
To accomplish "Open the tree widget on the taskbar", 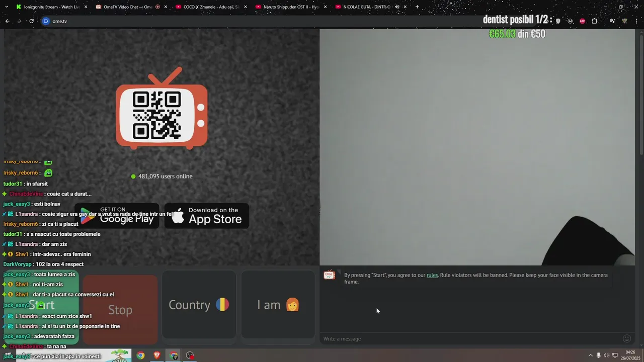I will (120, 355).
